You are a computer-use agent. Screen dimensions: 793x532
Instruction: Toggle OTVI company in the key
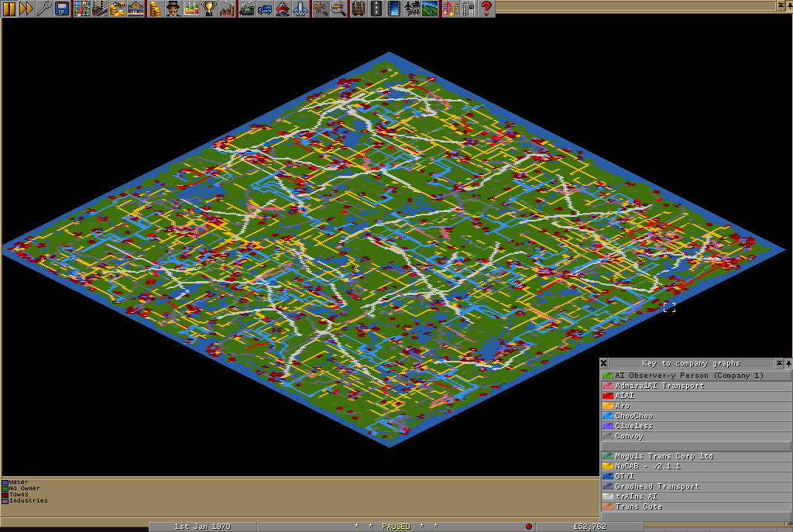click(x=695, y=476)
